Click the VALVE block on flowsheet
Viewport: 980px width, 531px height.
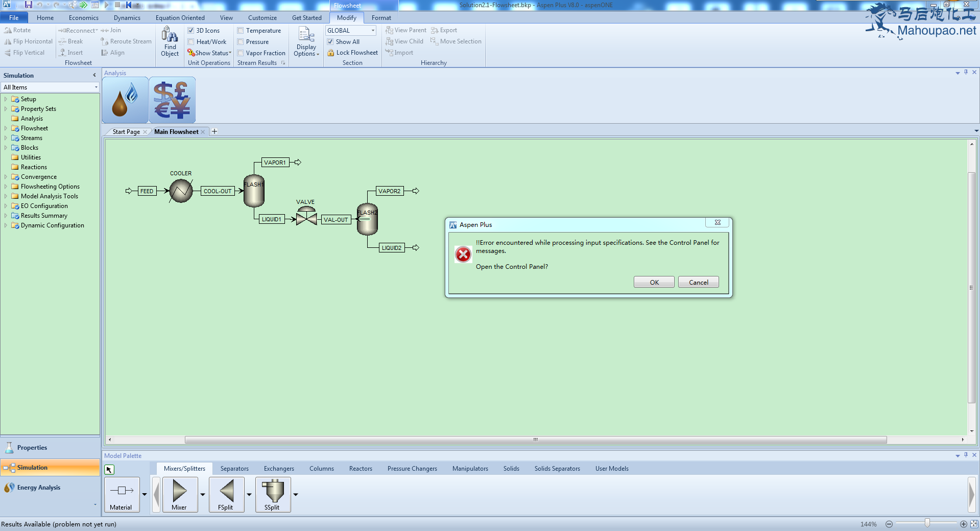[x=306, y=216]
